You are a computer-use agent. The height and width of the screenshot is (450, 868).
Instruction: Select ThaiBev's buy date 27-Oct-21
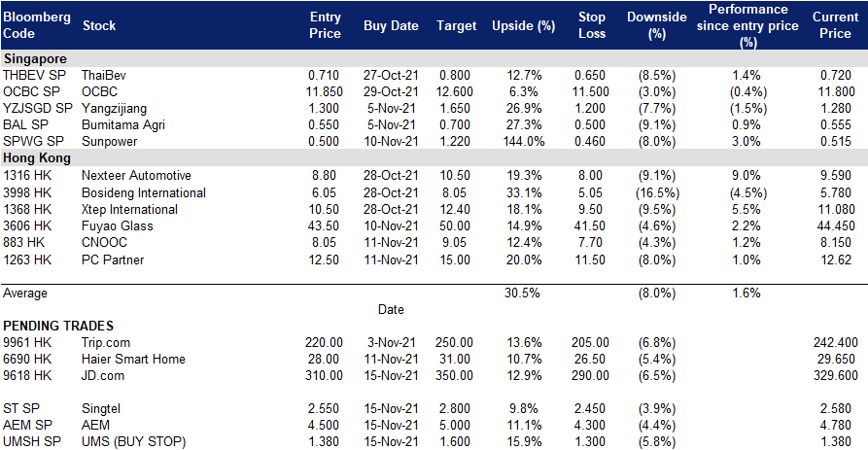point(391,75)
